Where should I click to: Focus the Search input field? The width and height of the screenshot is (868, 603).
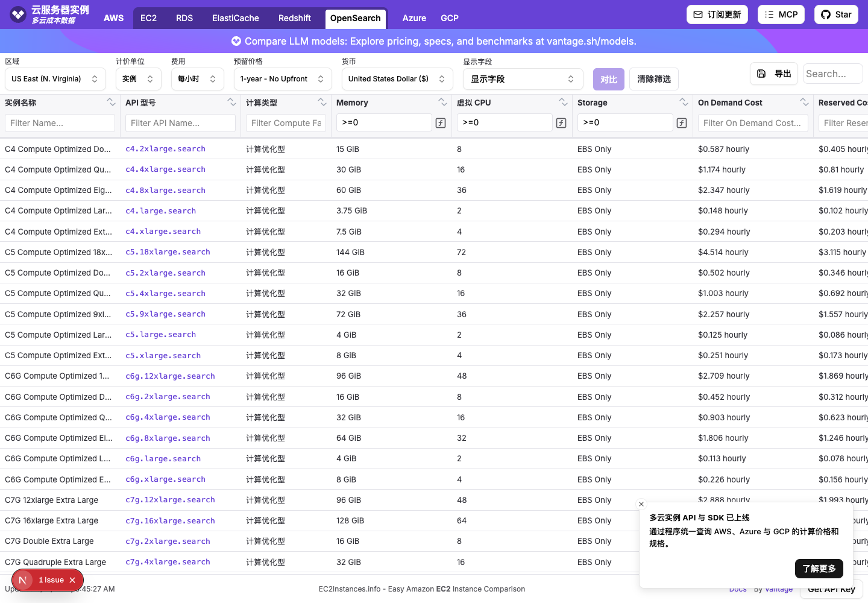pyautogui.click(x=833, y=74)
